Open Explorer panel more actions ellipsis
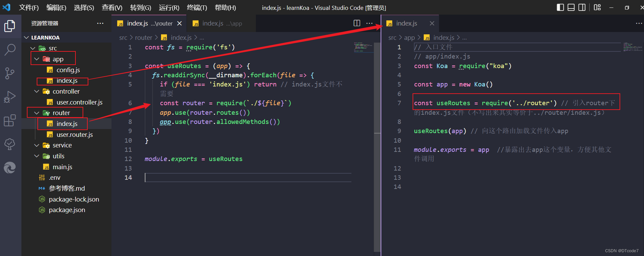The image size is (644, 256). pos(100,23)
